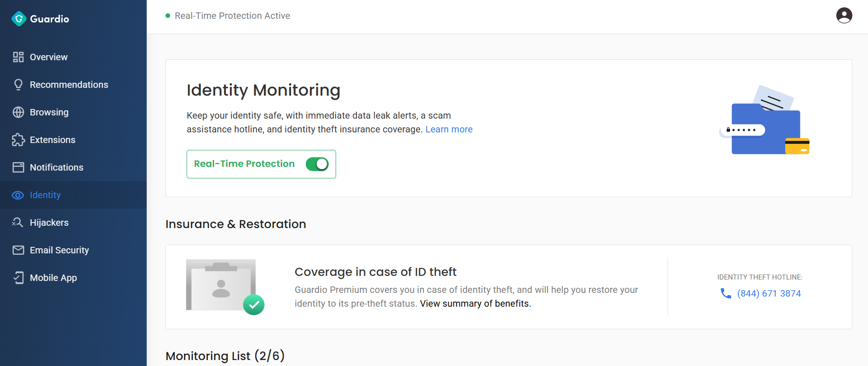Click the Guardio shield logo icon
This screenshot has height=366, width=868.
[x=19, y=19]
